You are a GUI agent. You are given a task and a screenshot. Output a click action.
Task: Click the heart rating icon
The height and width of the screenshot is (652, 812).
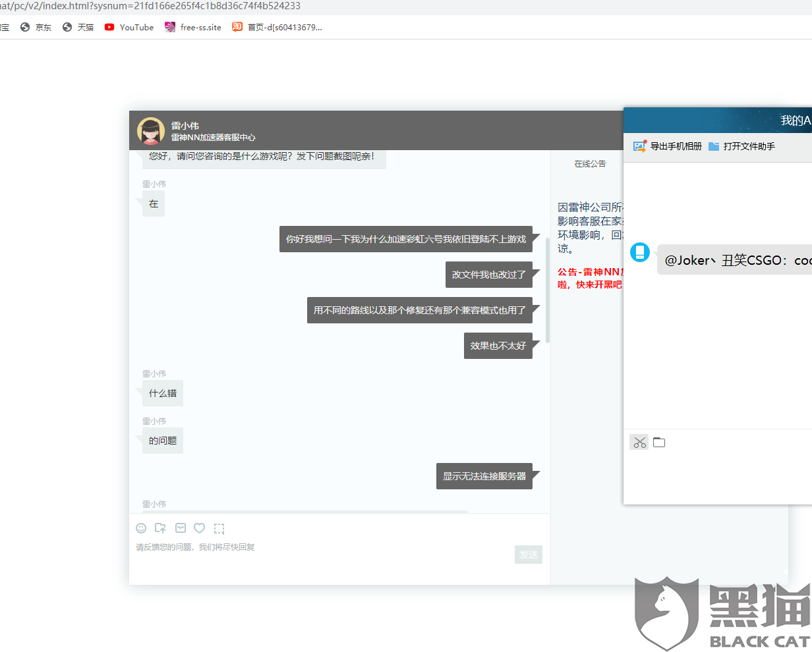coord(200,528)
